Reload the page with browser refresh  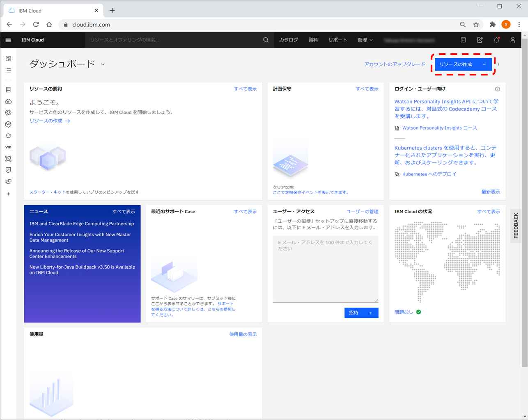click(36, 25)
